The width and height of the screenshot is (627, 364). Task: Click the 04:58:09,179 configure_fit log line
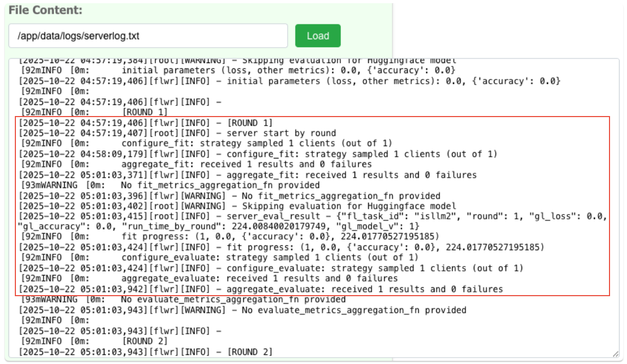pos(258,154)
